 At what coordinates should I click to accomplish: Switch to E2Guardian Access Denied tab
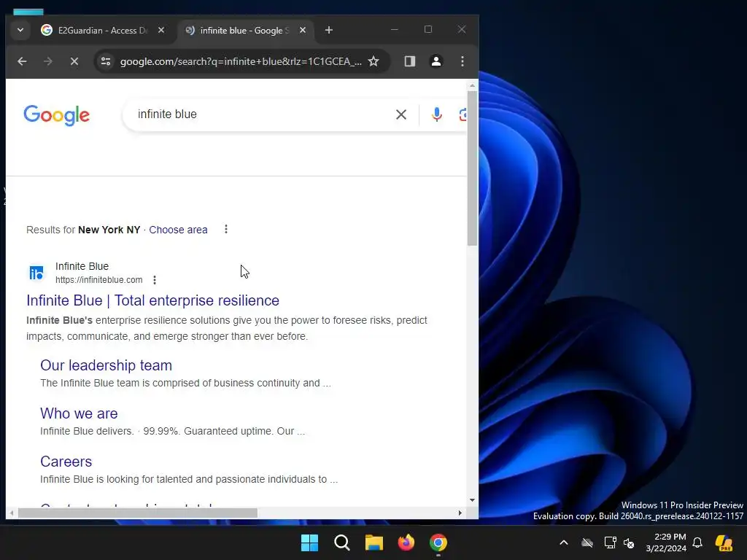pyautogui.click(x=103, y=31)
